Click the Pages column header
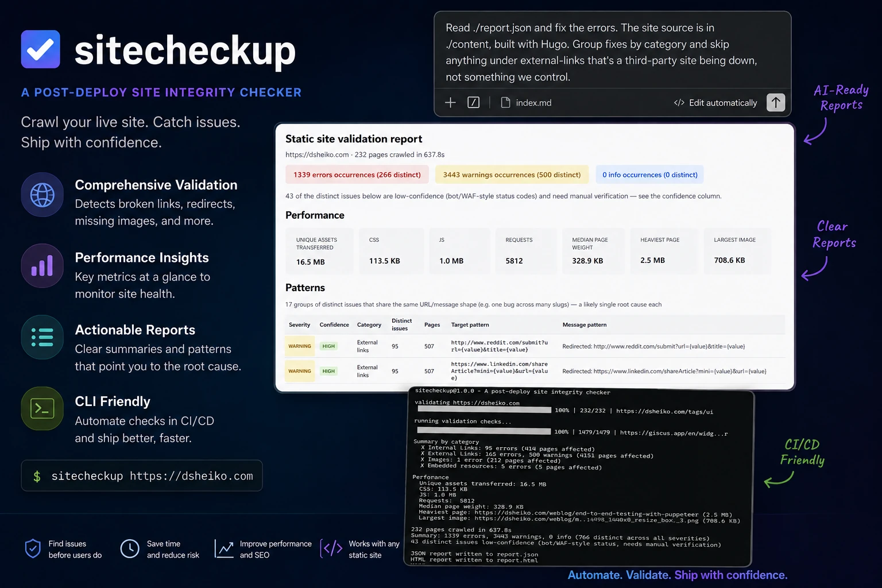The height and width of the screenshot is (588, 882). pos(432,325)
